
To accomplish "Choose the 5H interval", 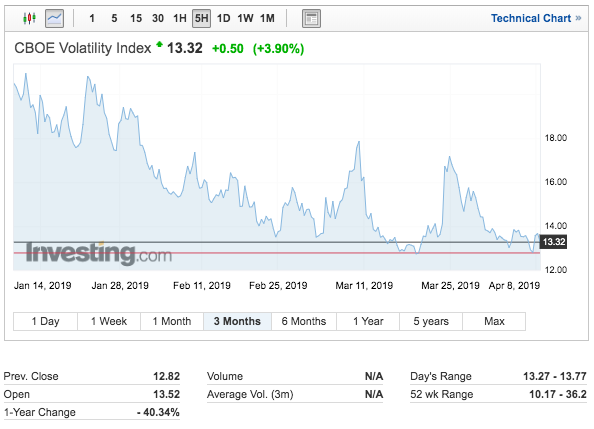I will tap(202, 18).
